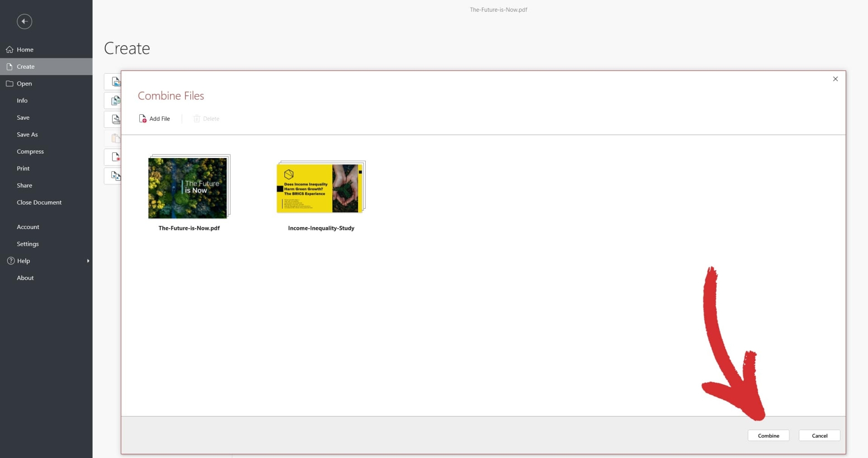Click the Combine button
This screenshot has height=458, width=868.
(768, 435)
